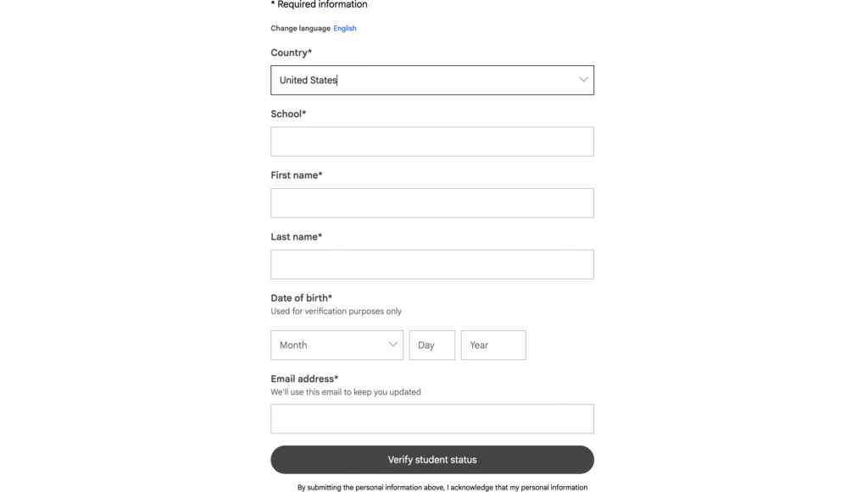Click the First name* label
This screenshot has width=868, height=492.
click(x=296, y=175)
